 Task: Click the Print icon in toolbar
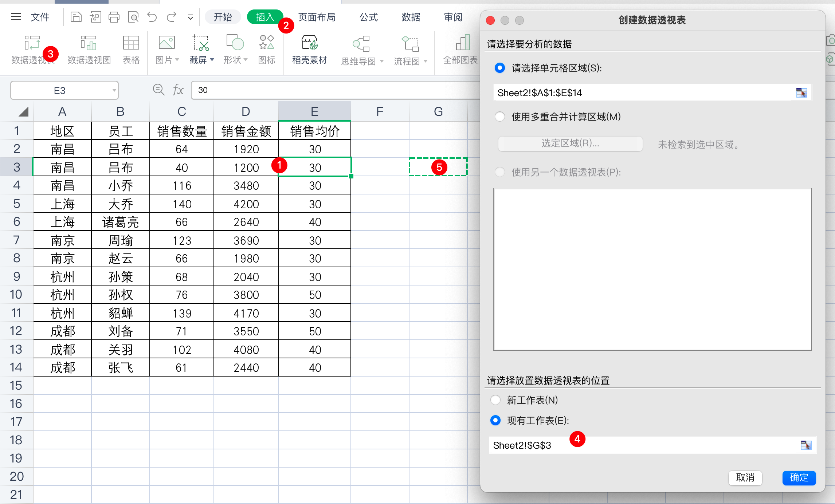tap(114, 17)
